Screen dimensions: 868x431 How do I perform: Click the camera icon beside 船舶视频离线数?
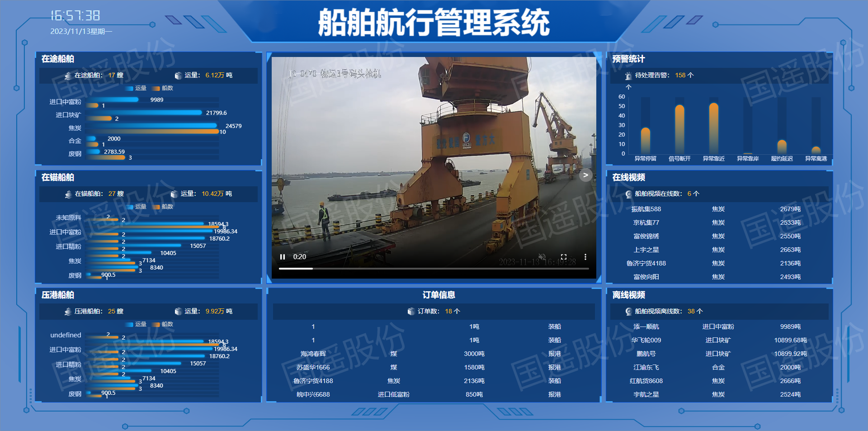[628, 312]
